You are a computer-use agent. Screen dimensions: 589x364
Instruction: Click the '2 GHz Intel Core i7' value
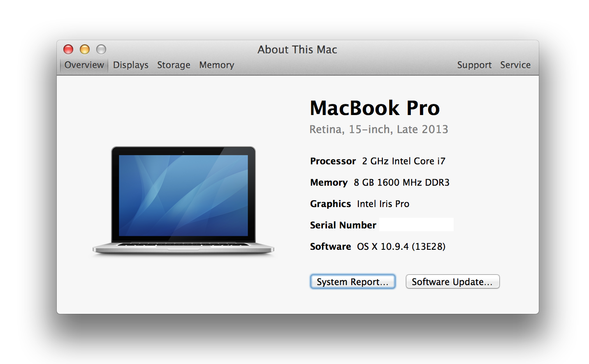click(403, 161)
